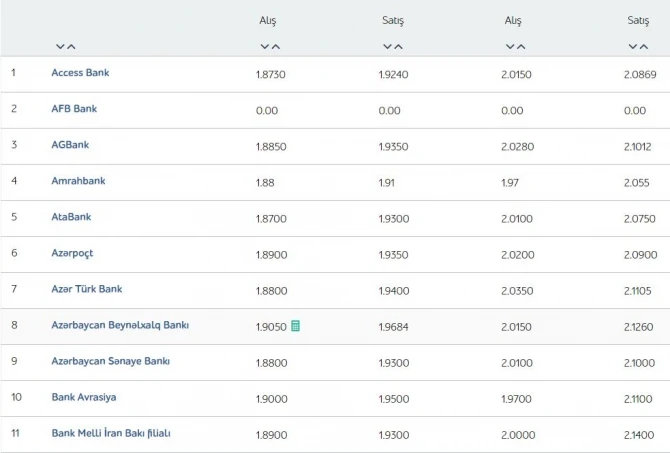Click the Bank Melli İran Bakı filialı link
The height and width of the screenshot is (453, 670).
pyautogui.click(x=111, y=433)
